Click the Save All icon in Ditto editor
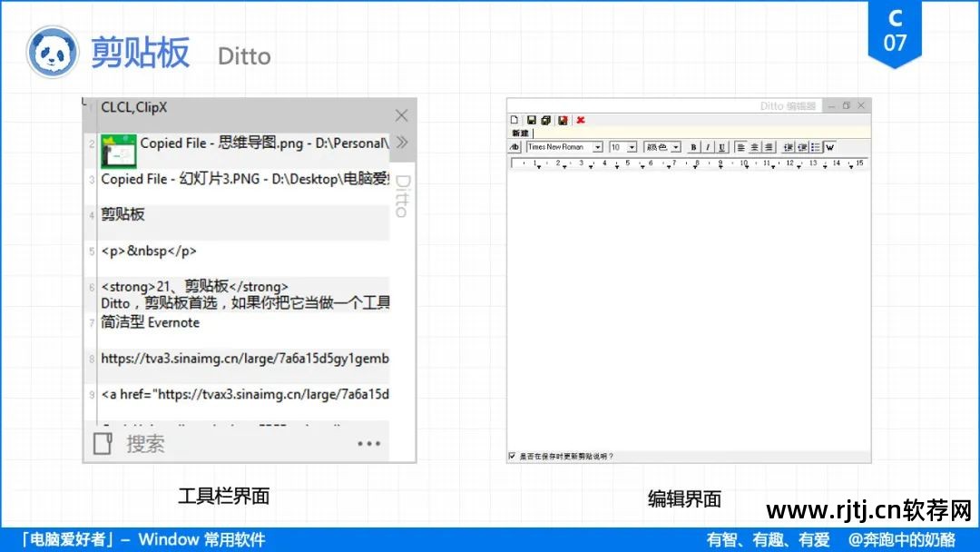 [x=545, y=119]
